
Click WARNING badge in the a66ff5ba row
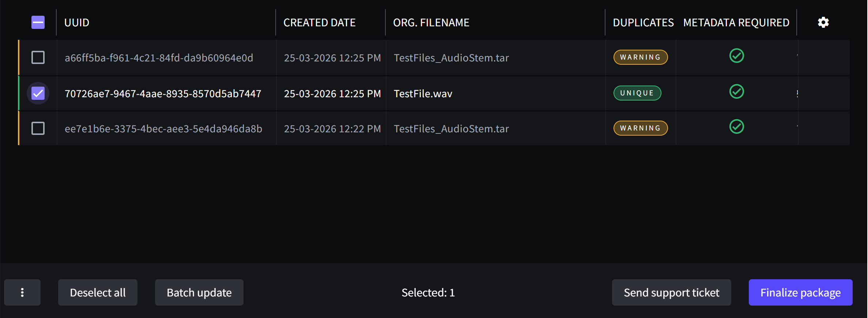[x=640, y=57]
